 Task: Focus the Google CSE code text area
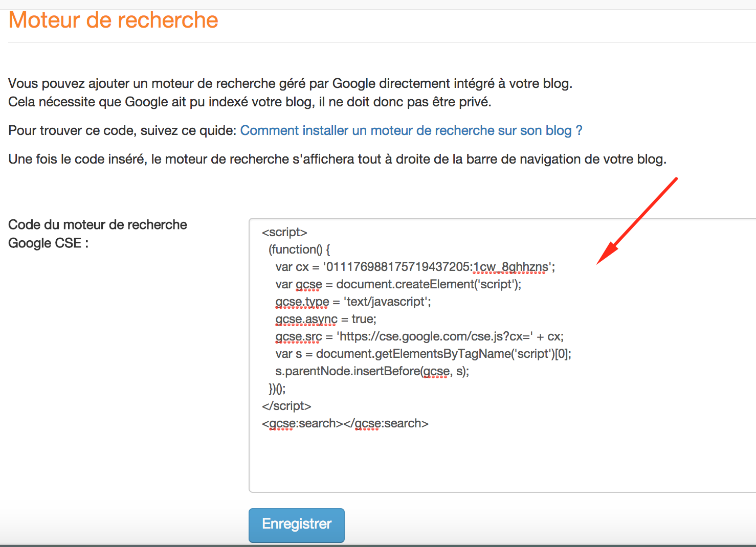click(x=502, y=355)
